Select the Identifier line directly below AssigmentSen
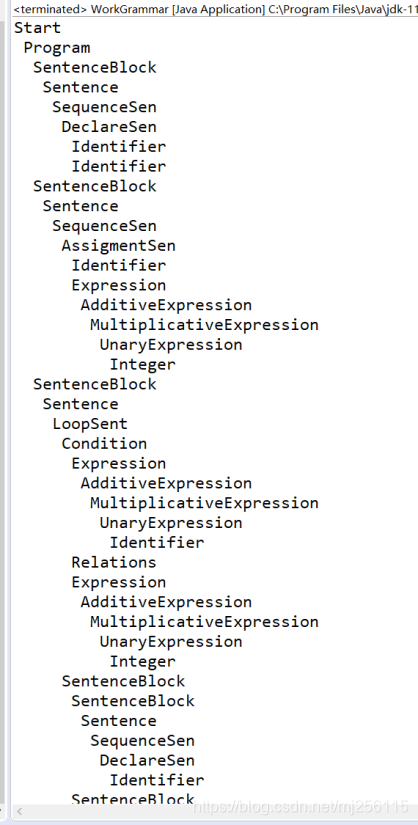Image resolution: width=418 pixels, height=825 pixels. click(118, 266)
